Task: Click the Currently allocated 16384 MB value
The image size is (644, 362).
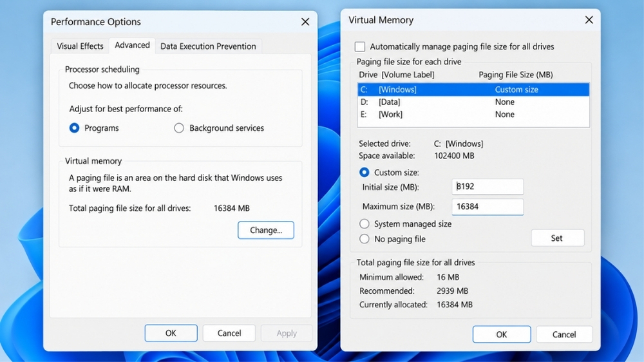Action: pos(455,305)
